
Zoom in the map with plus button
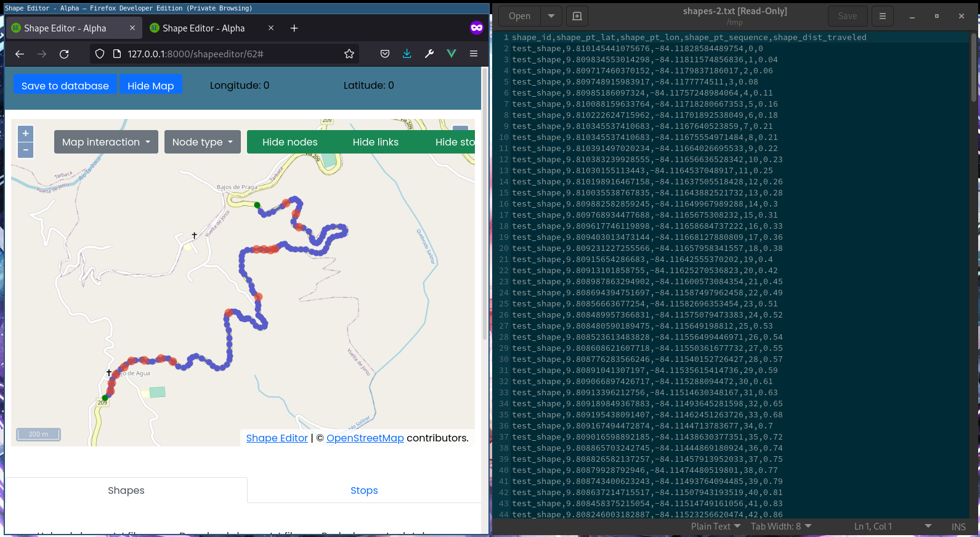(26, 133)
